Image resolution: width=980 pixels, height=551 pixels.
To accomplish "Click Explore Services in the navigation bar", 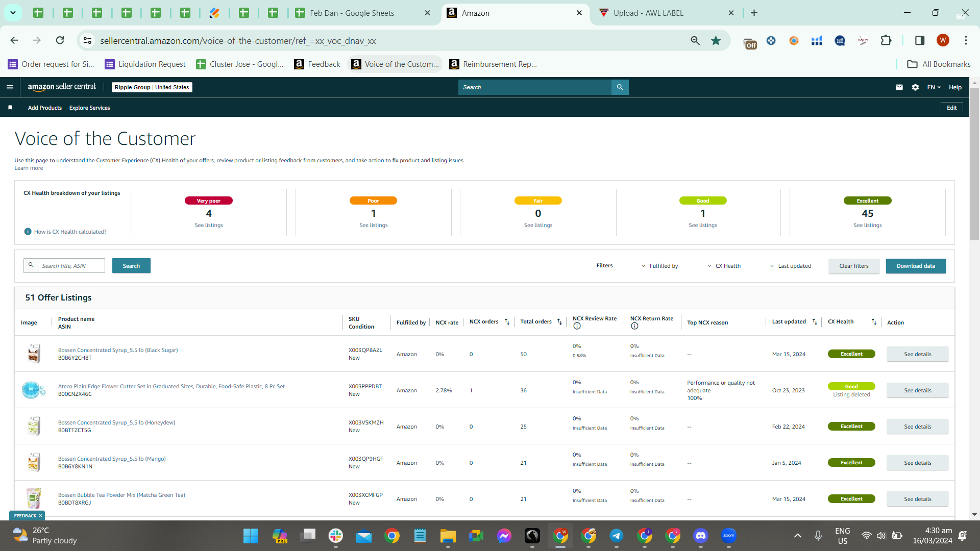I will 90,108.
